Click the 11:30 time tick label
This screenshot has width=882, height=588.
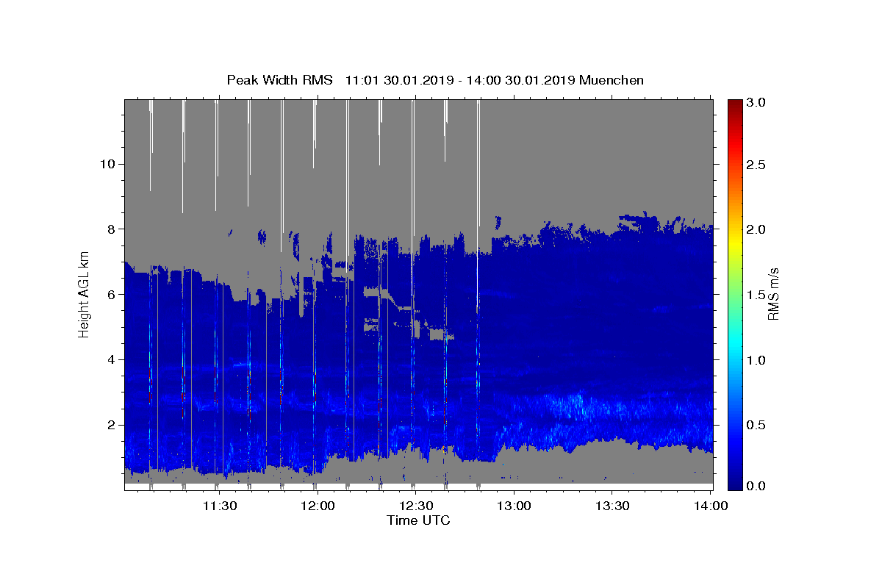point(219,506)
